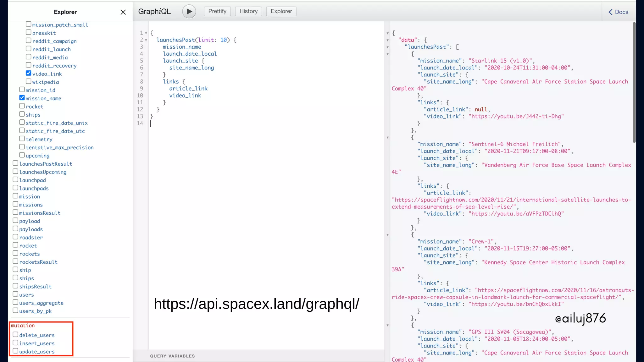Viewport: 644px width, 362px height.
Task: Collapse the Crew-1 result object
Action: pyautogui.click(x=387, y=235)
